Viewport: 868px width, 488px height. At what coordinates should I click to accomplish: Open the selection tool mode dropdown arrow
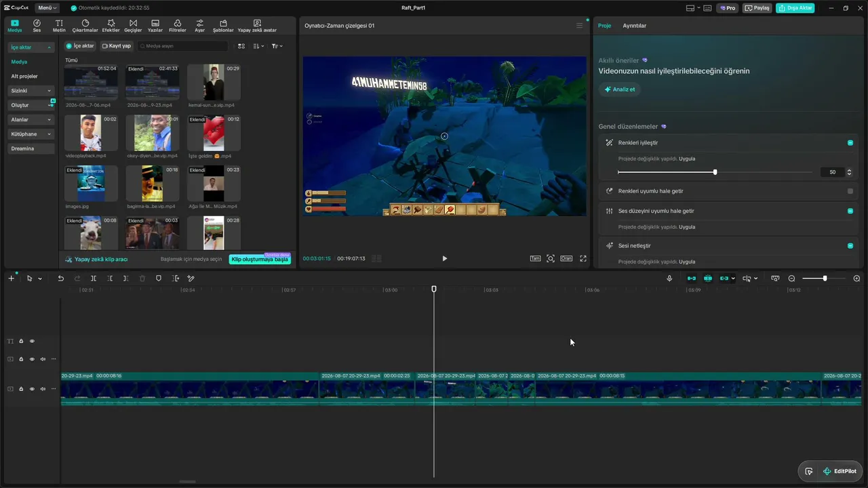pos(40,279)
